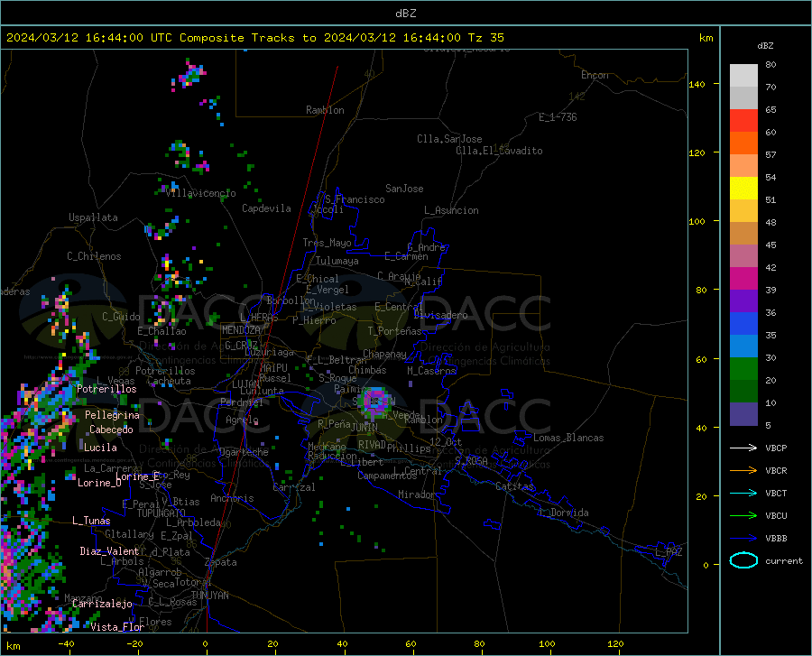Select the 60 dBZ orange color swatch
This screenshot has width=812, height=656.
point(743,143)
